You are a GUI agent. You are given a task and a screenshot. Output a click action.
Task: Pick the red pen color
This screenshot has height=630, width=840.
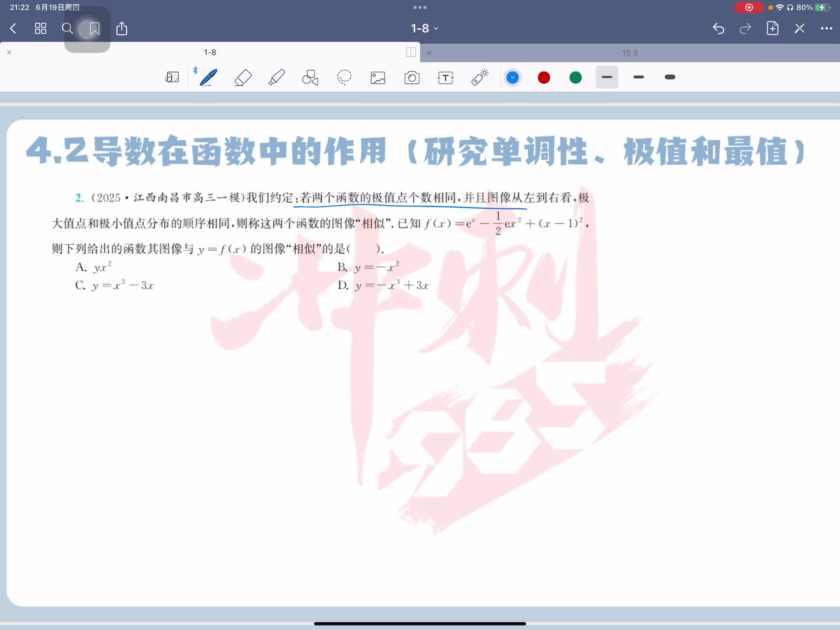[544, 78]
